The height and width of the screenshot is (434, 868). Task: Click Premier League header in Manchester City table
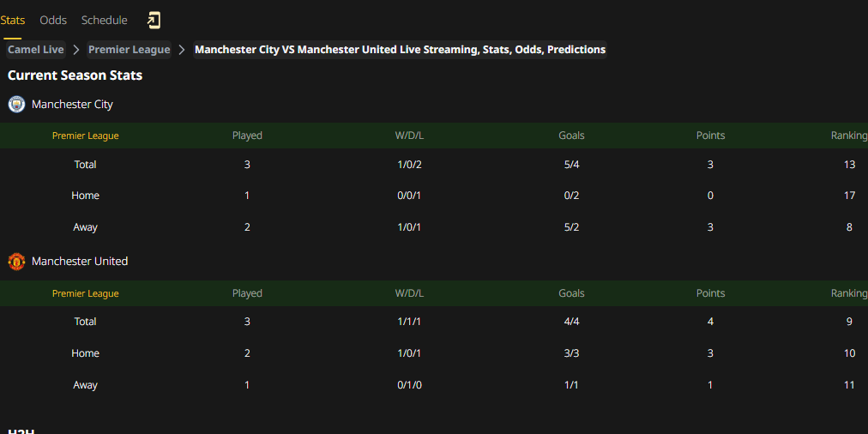85,136
